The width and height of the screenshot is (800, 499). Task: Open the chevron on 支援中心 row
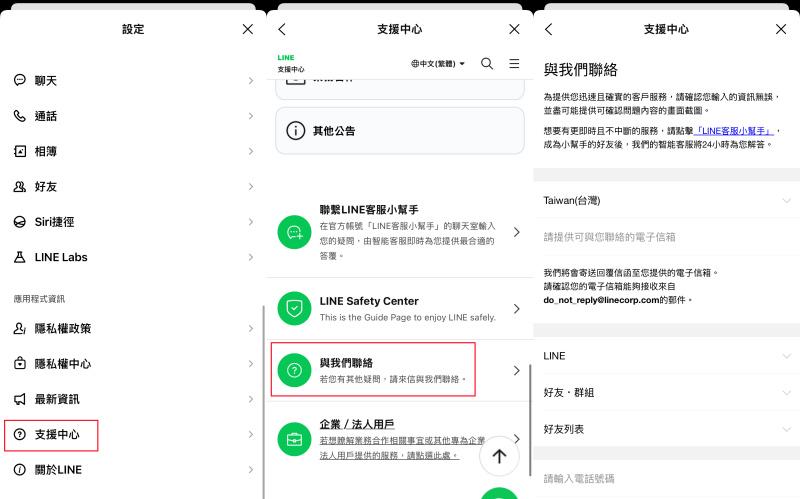(251, 434)
